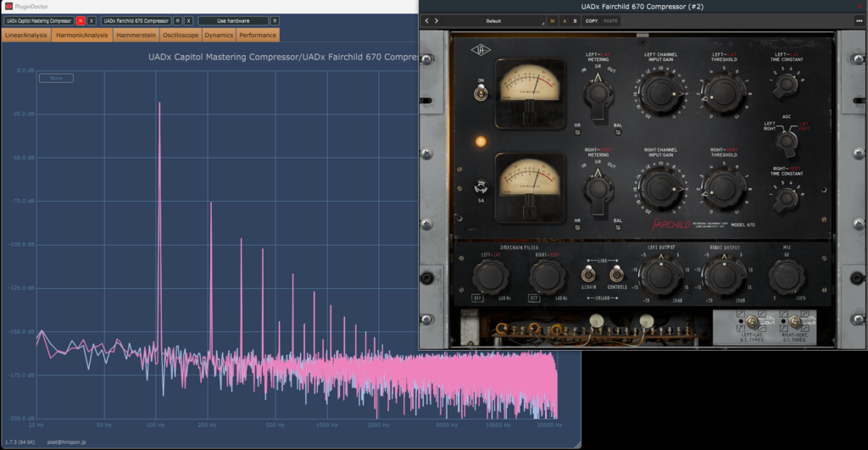This screenshot has width=868, height=450.
Task: Select the B compare state
Action: [575, 21]
